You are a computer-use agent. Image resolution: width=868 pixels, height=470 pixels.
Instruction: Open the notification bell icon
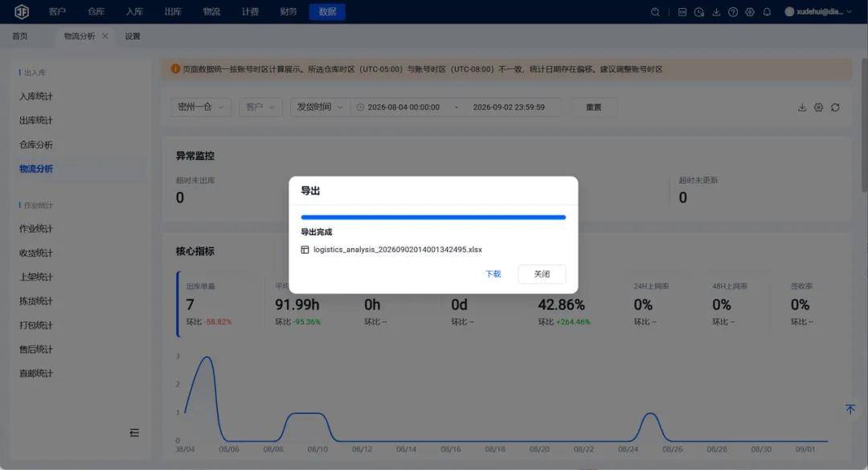point(767,11)
